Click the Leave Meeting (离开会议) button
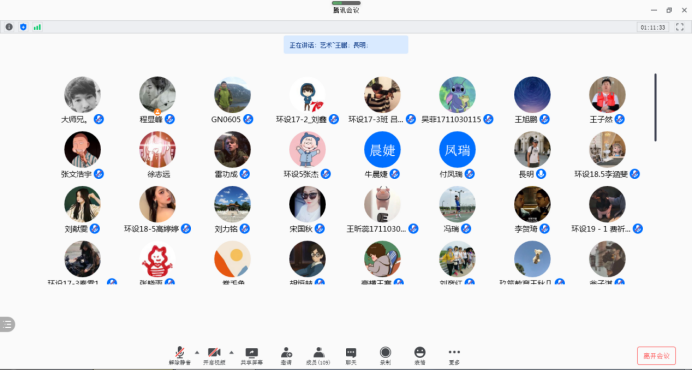The image size is (692, 370). 656,355
